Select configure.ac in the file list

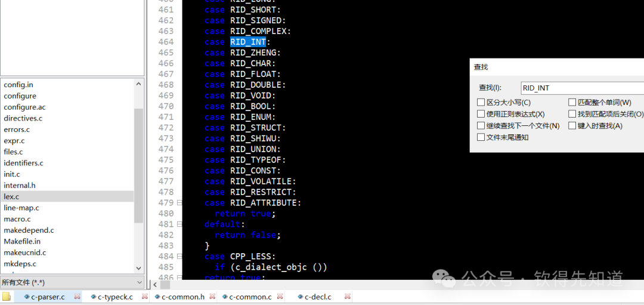(24, 107)
